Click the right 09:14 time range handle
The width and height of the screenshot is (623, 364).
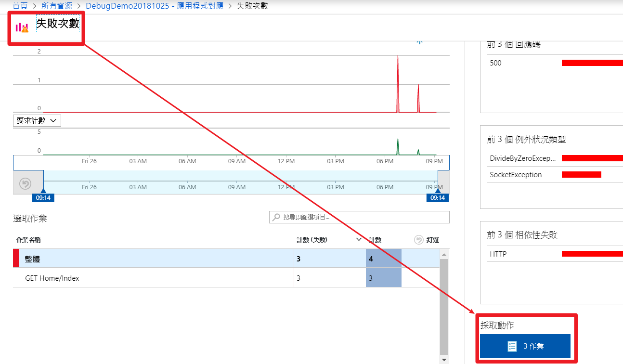(437, 197)
